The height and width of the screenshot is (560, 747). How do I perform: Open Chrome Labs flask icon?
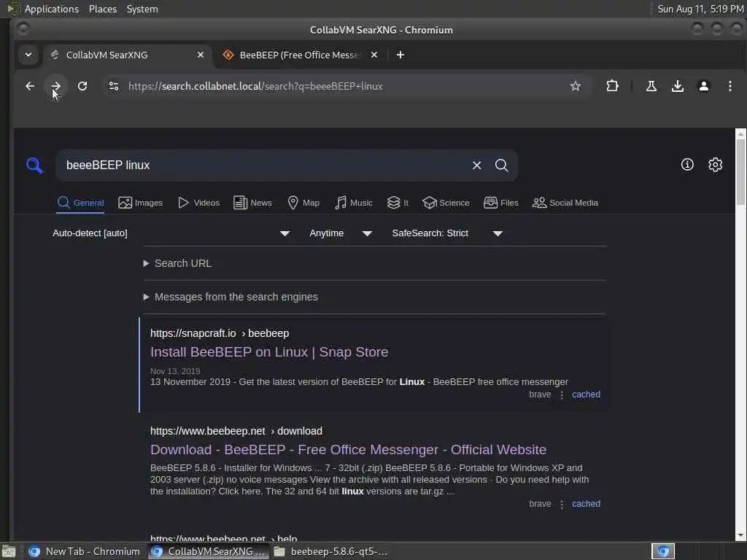coord(651,86)
